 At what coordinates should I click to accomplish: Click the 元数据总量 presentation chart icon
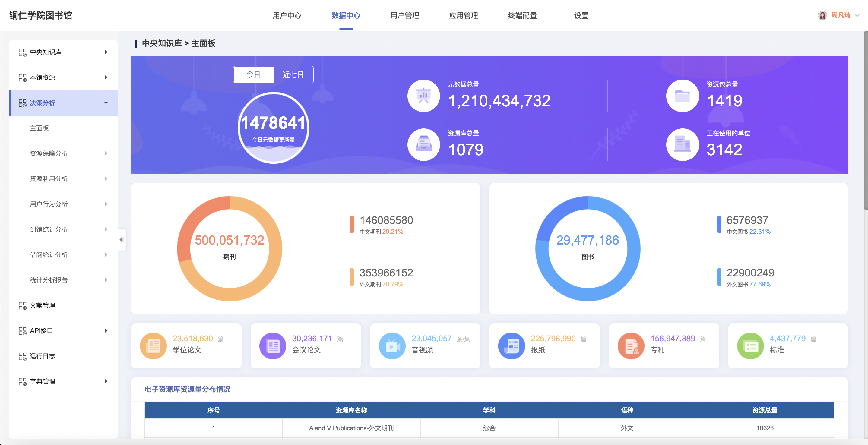point(423,96)
